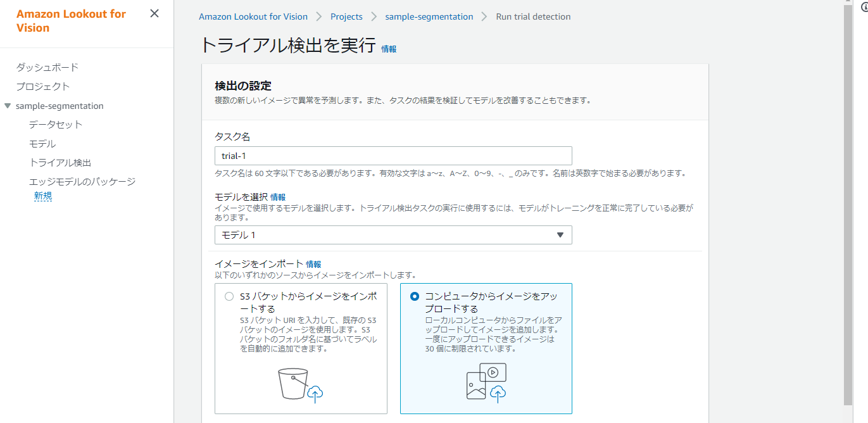The width and height of the screenshot is (868, 423).
Task: Collapse the sample-segmentation tree node
Action: tap(8, 106)
